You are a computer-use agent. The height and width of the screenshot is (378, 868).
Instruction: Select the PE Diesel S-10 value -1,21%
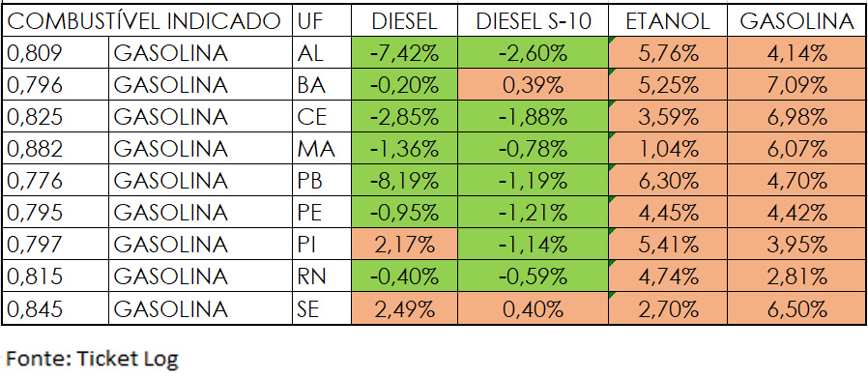(x=533, y=213)
